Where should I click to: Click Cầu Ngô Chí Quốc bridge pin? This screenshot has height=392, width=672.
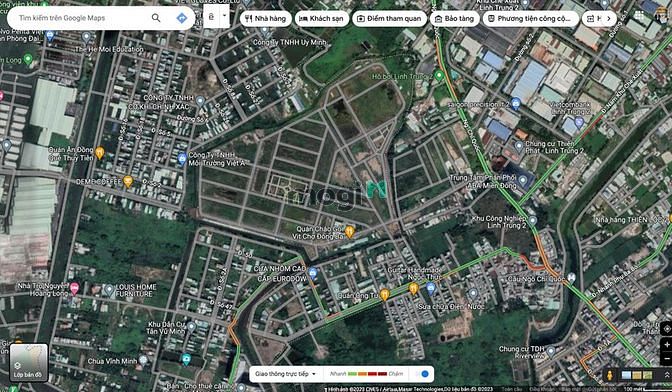click(x=570, y=278)
